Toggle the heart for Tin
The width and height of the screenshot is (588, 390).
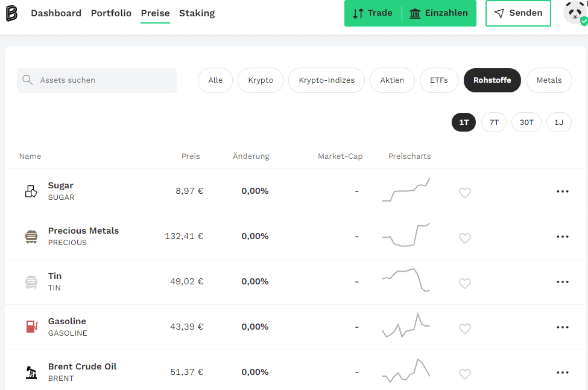click(464, 283)
